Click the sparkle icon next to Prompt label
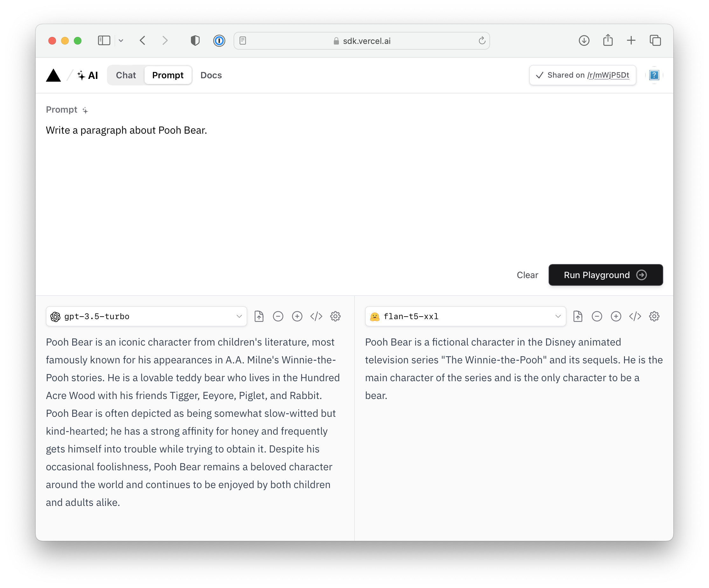Image resolution: width=709 pixels, height=588 pixels. (85, 110)
